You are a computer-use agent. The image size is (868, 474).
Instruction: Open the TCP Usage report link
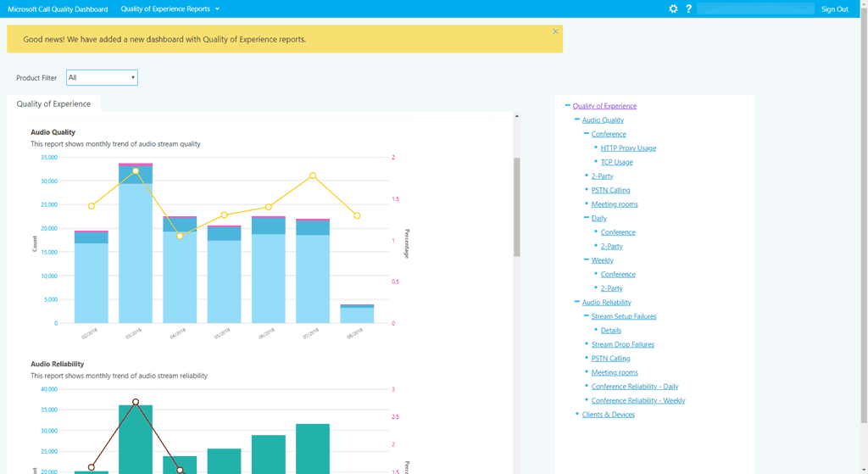(x=616, y=162)
